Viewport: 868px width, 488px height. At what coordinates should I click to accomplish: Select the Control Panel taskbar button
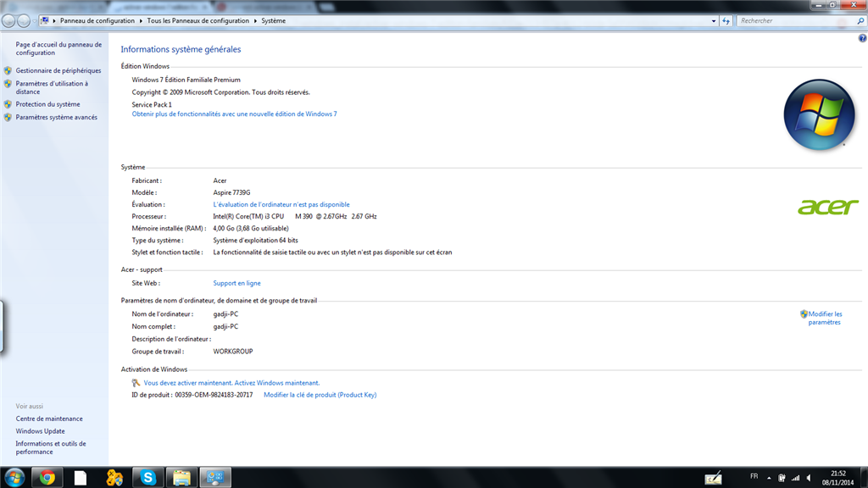point(215,477)
